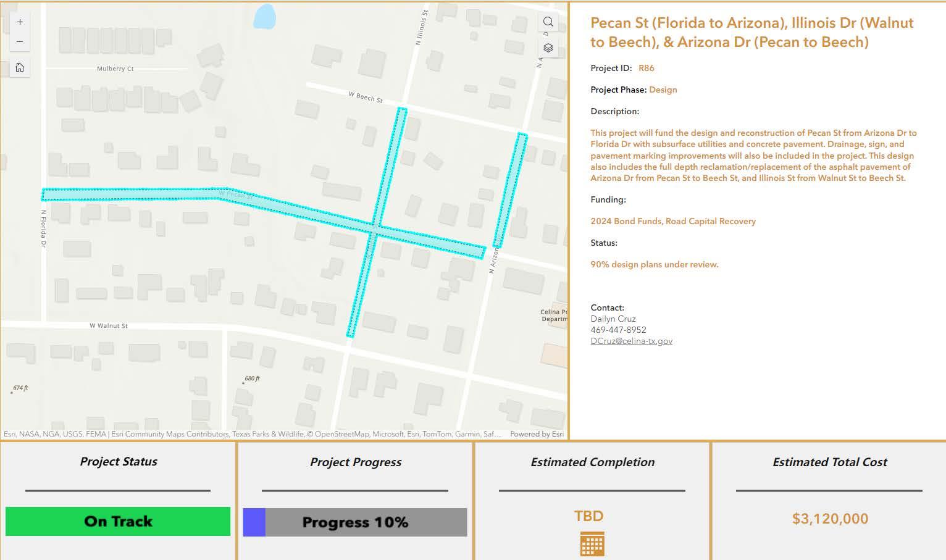Click the blue filled progress segment
The width and height of the screenshot is (946, 560).
[x=254, y=522]
